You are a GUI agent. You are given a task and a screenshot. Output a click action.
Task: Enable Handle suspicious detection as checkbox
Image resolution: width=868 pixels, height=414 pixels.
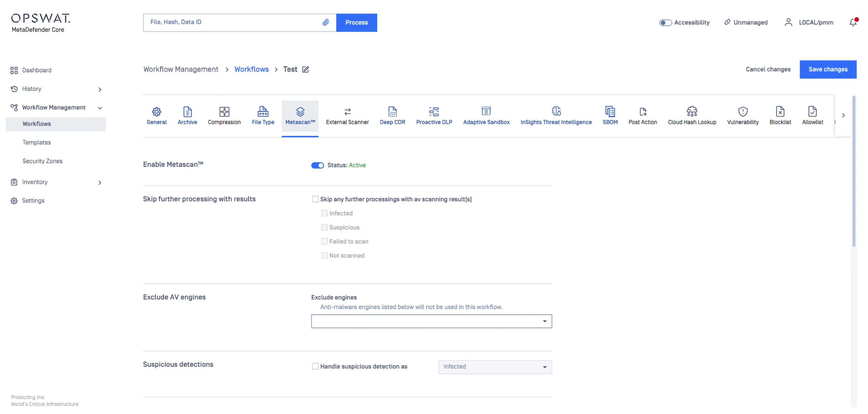pyautogui.click(x=315, y=366)
